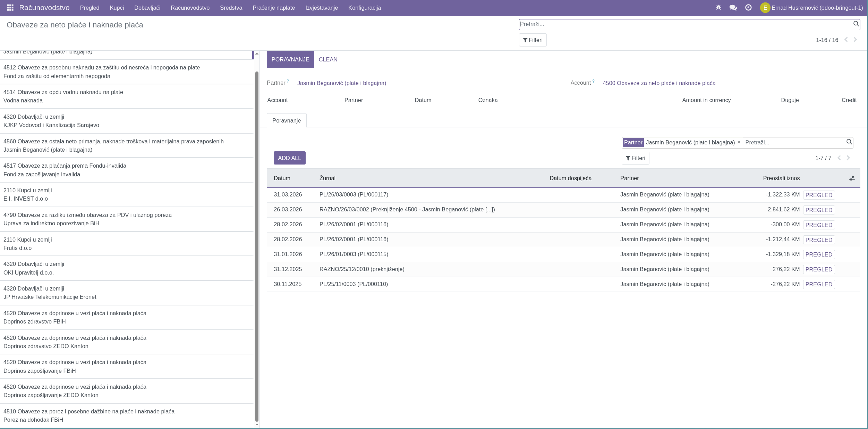Go to next page of 1-7 list
868x429 pixels.
(848, 158)
